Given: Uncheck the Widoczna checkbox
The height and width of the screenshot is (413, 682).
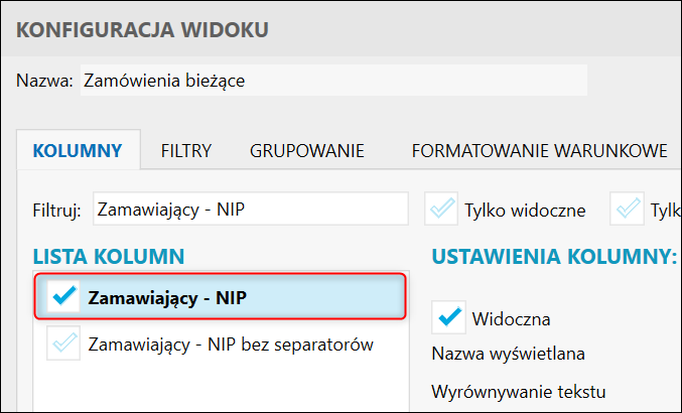Looking at the screenshot, I should (449, 318).
